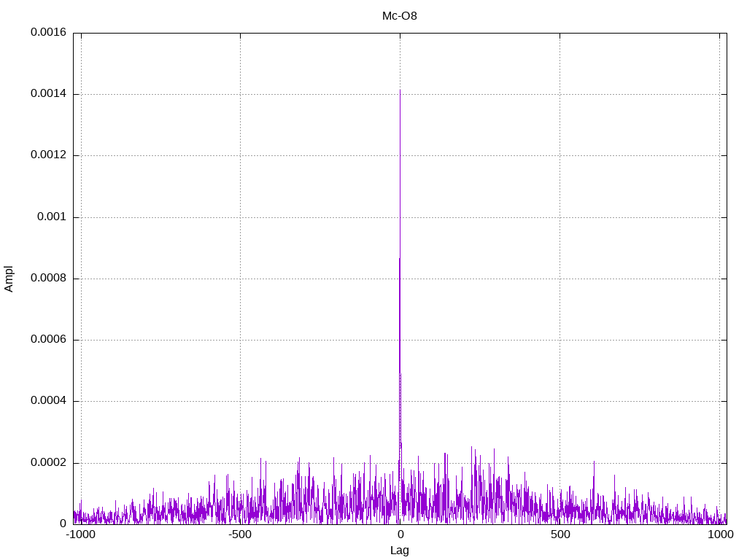Click the plot title Mc-O8

400,16
